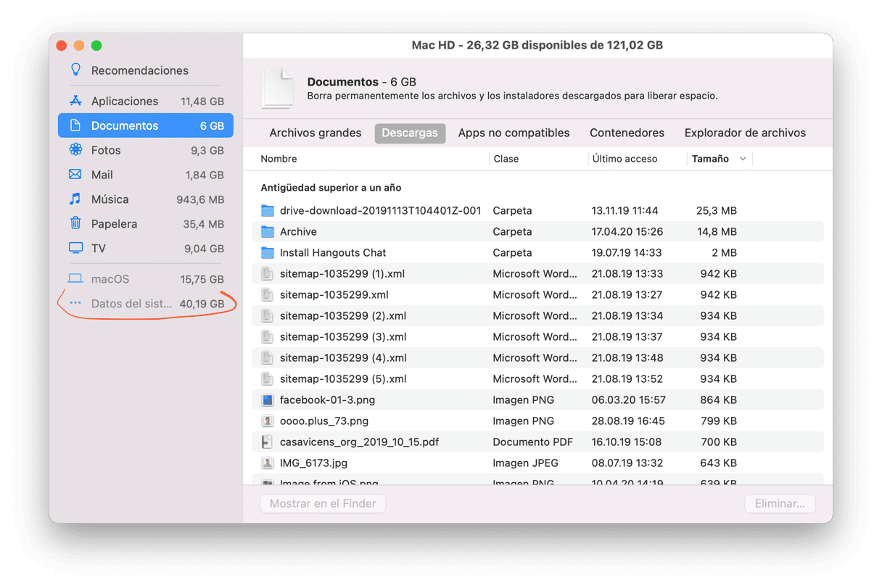The width and height of the screenshot is (882, 588).
Task: Click thumbnail icon of facebook-01-3.png
Action: click(x=268, y=400)
